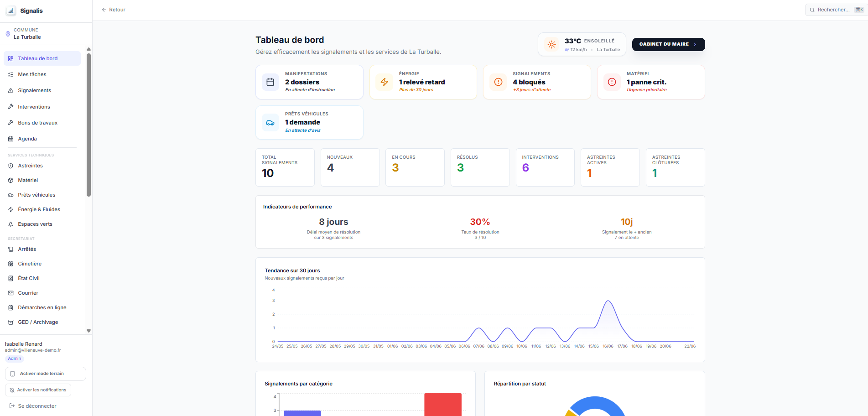Click the Interventions stat tile
Viewport: 868px width, 416px height.
(x=545, y=167)
